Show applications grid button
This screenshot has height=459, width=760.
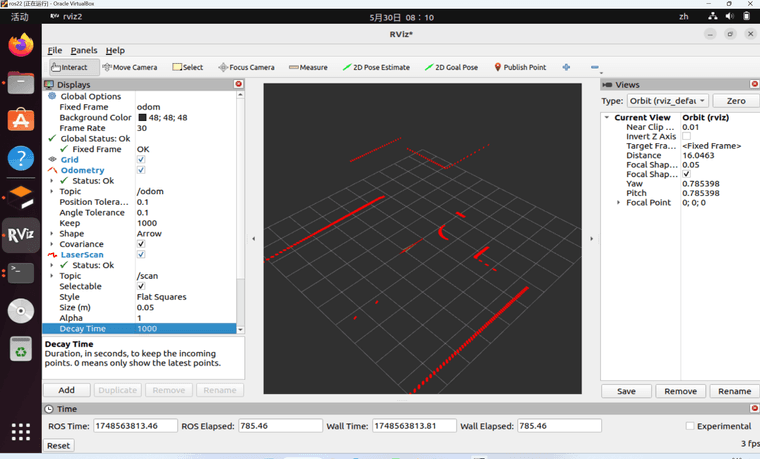(21, 431)
